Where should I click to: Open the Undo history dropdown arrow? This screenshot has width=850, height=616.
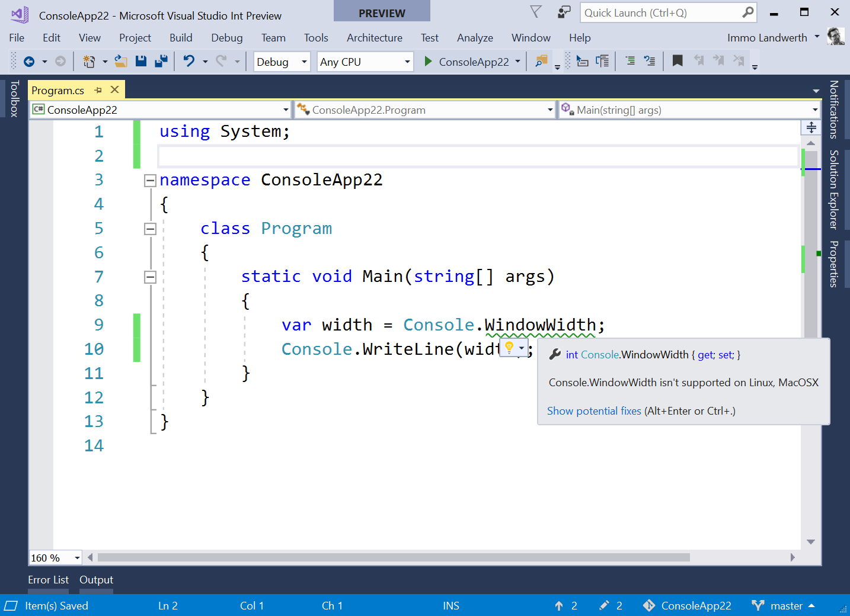(205, 62)
